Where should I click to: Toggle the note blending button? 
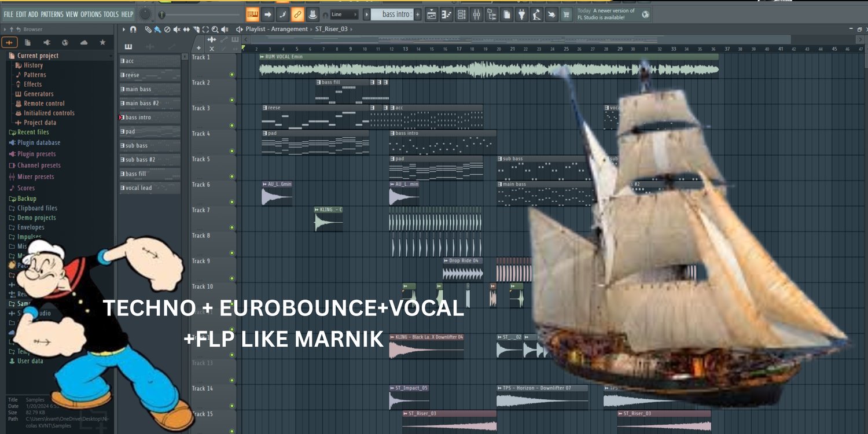[x=282, y=14]
